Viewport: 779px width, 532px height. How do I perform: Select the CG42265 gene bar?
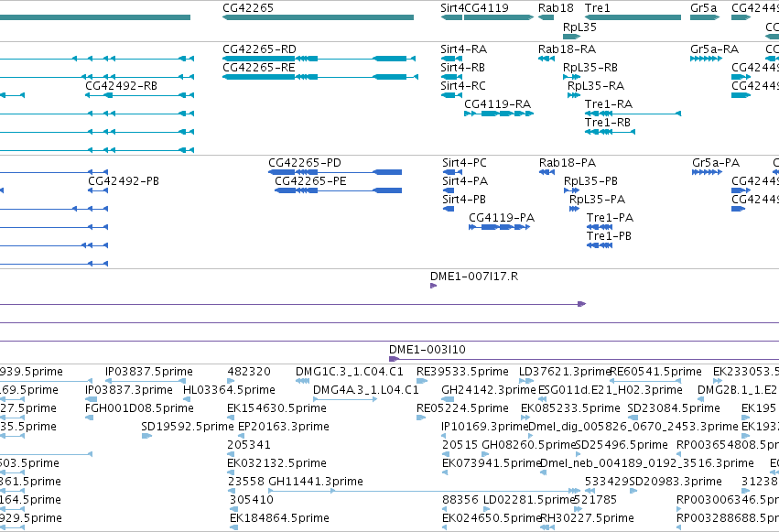coord(318,17)
